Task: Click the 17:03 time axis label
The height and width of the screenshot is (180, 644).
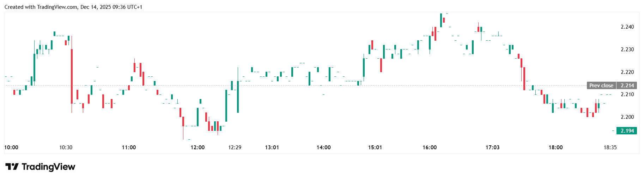Action: click(x=492, y=147)
